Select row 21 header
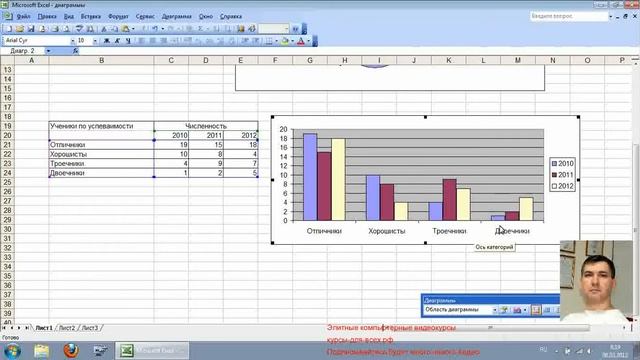The height and width of the screenshot is (360, 640). (7, 145)
